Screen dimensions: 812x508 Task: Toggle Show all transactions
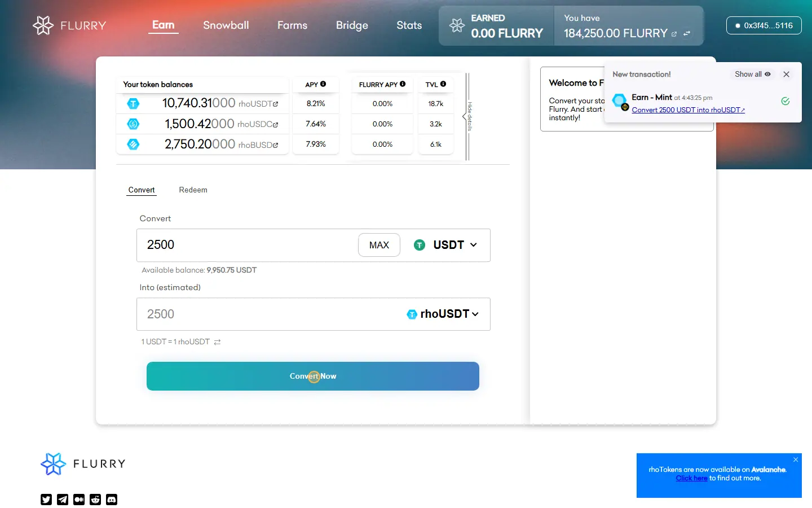coord(752,74)
